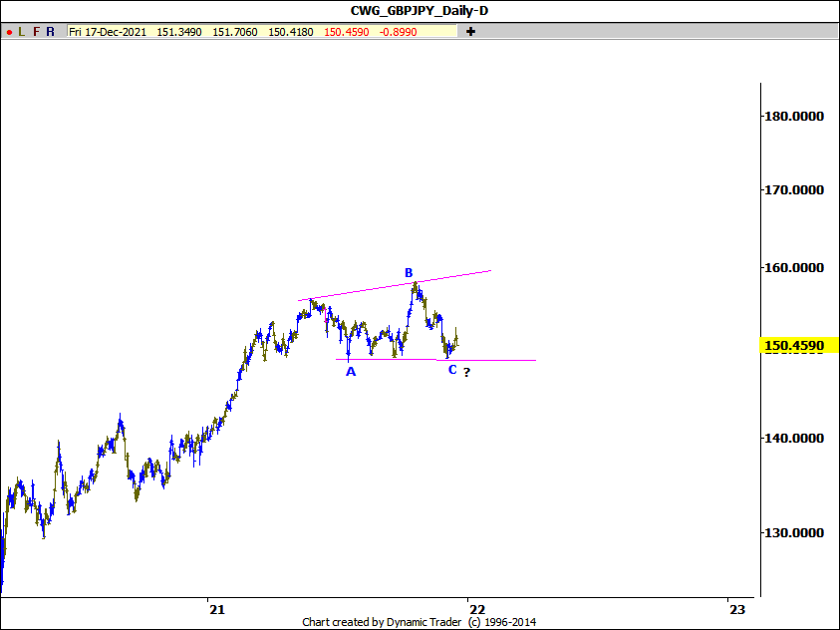This screenshot has width=840, height=630.
Task: Click the question mark annotation beside C
Action: click(x=466, y=373)
